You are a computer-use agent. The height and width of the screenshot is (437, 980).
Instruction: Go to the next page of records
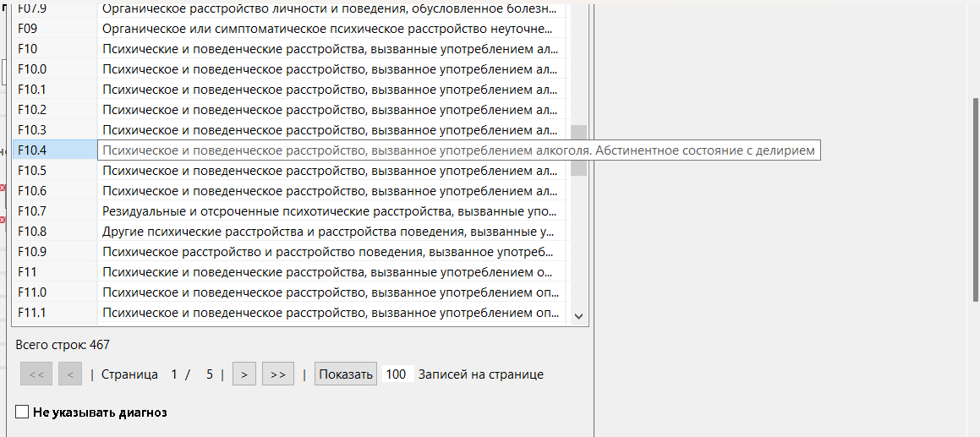[244, 374]
